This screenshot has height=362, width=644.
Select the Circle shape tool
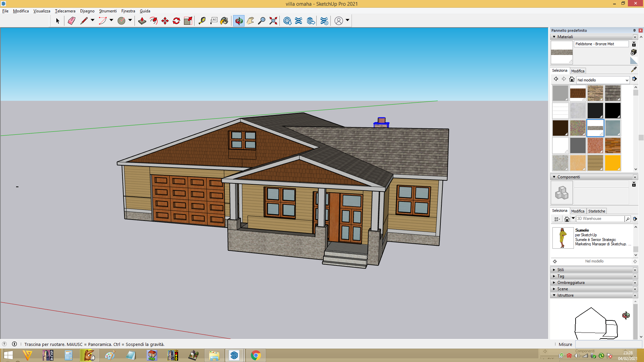pyautogui.click(x=121, y=21)
